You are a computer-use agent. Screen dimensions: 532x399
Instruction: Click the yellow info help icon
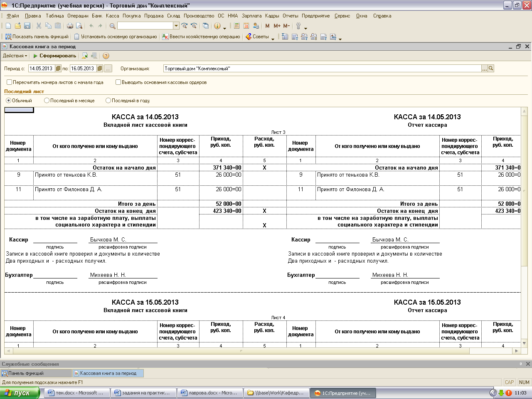[217, 26]
